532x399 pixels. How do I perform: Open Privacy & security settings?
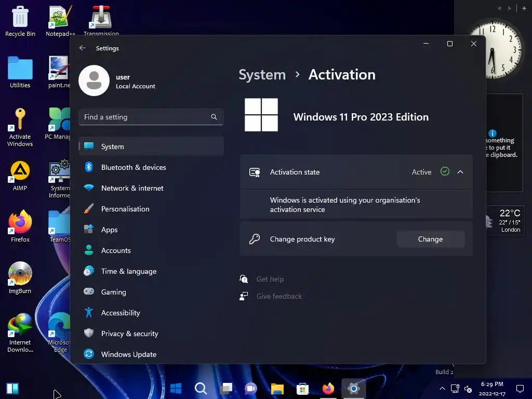pos(151,334)
